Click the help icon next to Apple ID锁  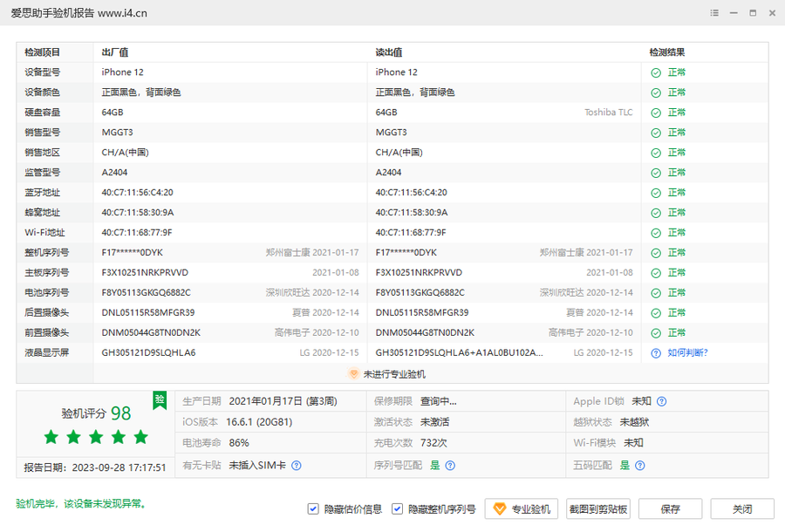coord(661,401)
